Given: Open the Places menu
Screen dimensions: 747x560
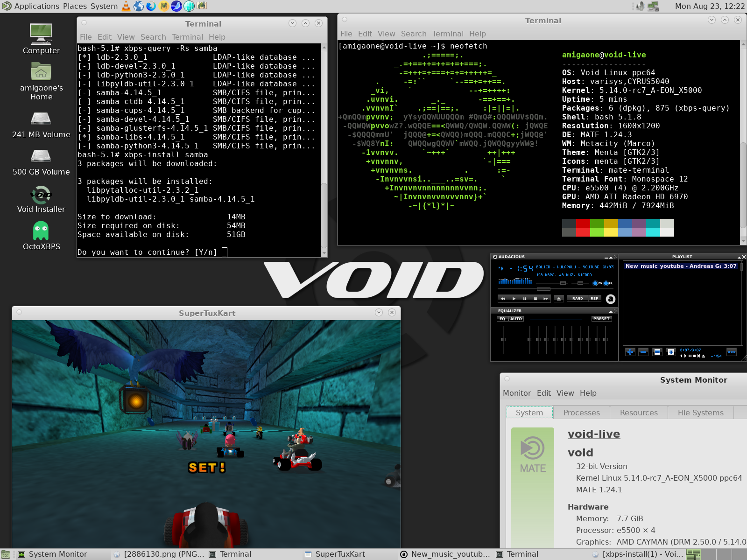Looking at the screenshot, I should click(75, 6).
